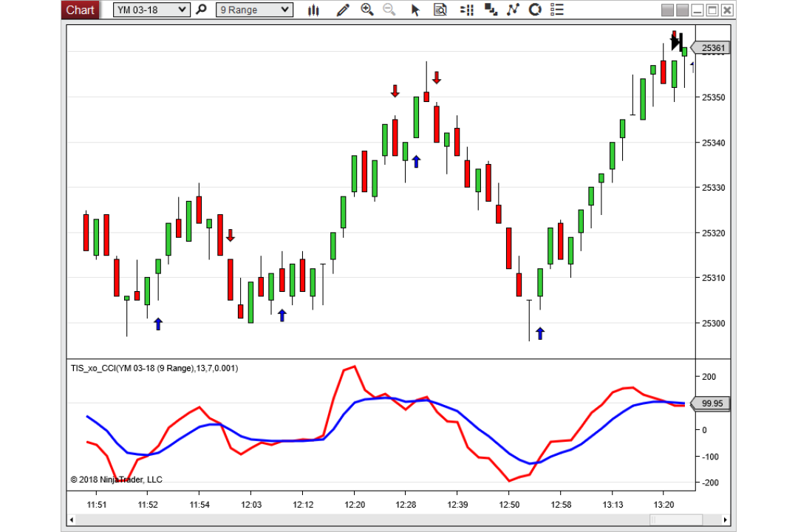Click the 11:52 time axis label
Image resolution: width=798 pixels, height=532 pixels.
(x=148, y=505)
